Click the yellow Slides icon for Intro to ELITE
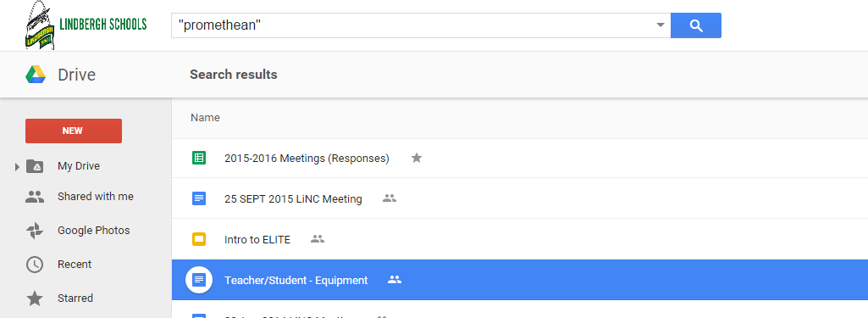 coord(199,239)
